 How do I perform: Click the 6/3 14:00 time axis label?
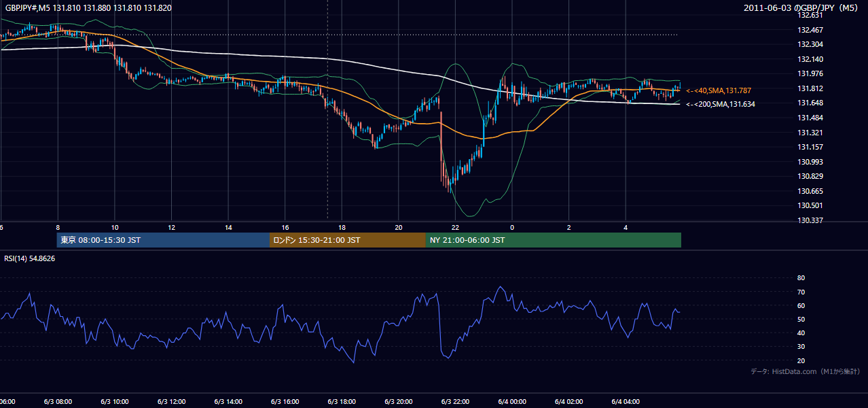coord(228,402)
